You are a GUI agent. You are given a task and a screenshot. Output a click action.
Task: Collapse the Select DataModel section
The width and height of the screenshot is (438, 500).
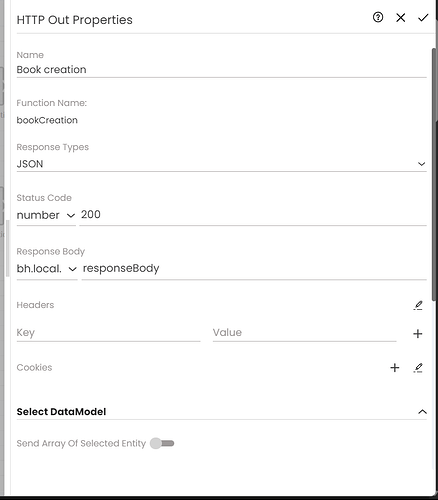(x=422, y=412)
